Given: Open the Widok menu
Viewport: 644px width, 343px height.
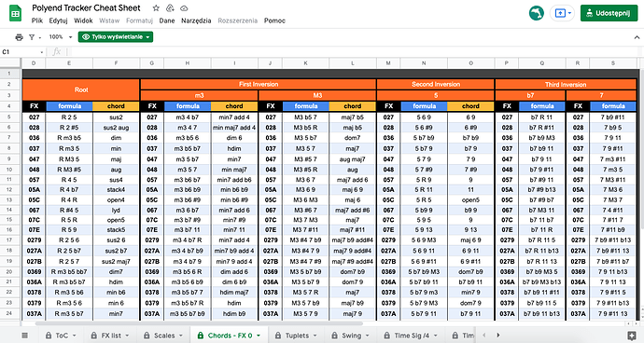Looking at the screenshot, I should point(83,21).
